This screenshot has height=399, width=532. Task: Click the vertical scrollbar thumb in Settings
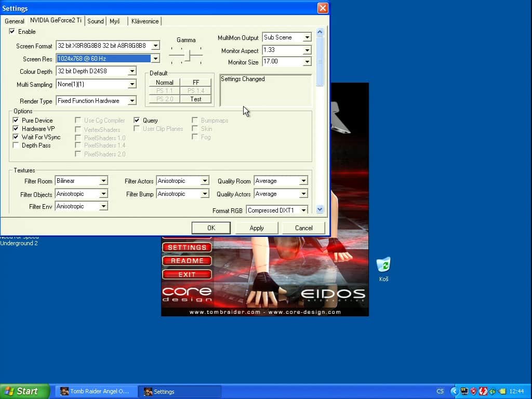point(320,61)
